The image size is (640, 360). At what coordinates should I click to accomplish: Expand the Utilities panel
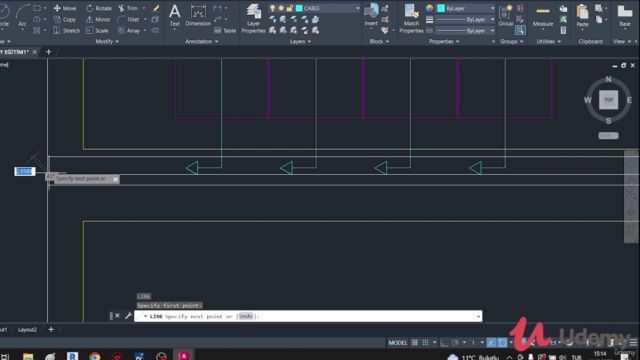pos(549,41)
